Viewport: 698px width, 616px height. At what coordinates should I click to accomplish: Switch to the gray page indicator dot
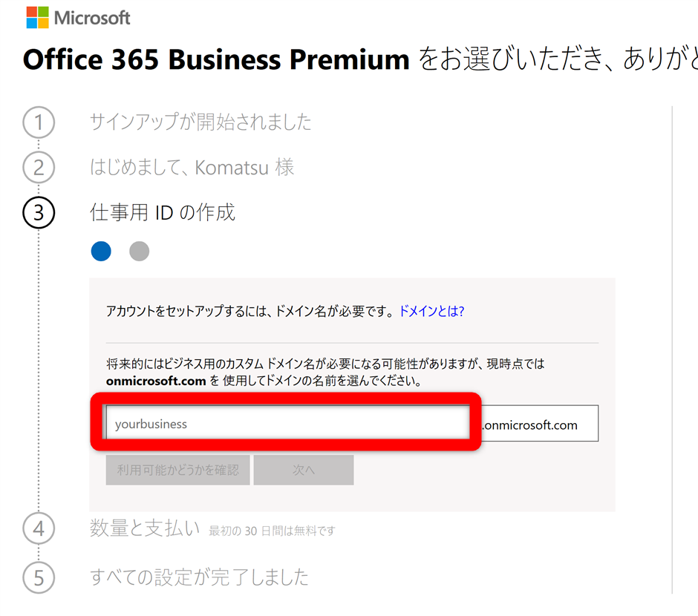point(139,252)
